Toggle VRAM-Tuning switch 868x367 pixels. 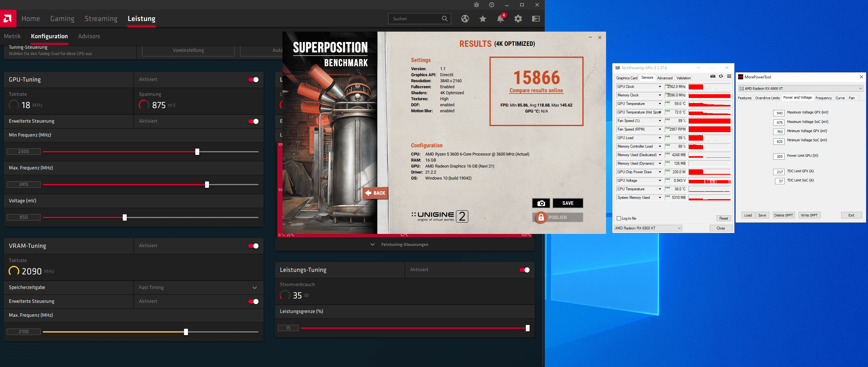point(253,246)
